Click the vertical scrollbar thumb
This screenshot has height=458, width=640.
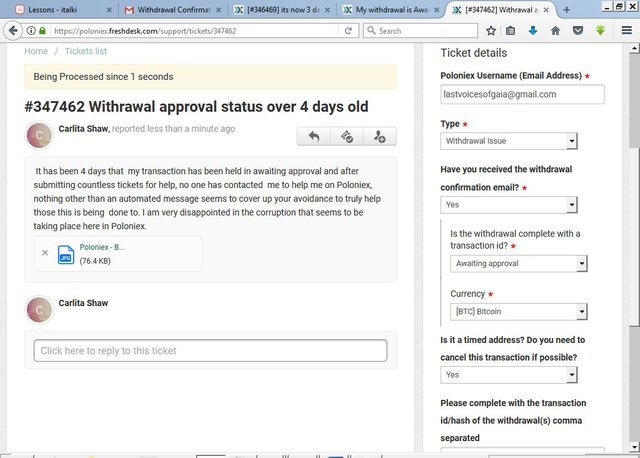coord(634,237)
